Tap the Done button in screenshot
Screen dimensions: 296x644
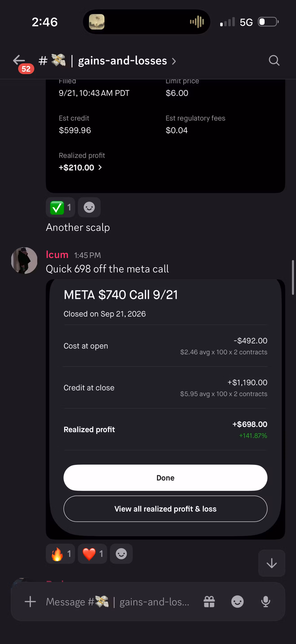tap(165, 478)
